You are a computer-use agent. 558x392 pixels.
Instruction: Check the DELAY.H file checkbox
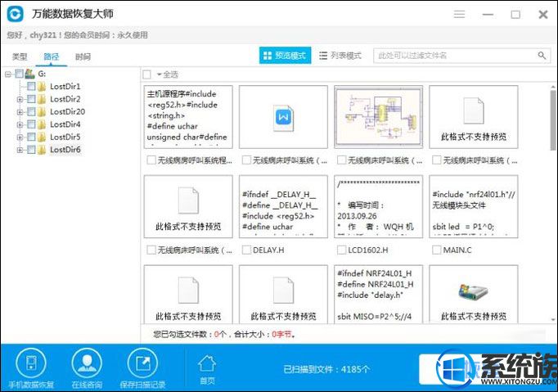246,250
